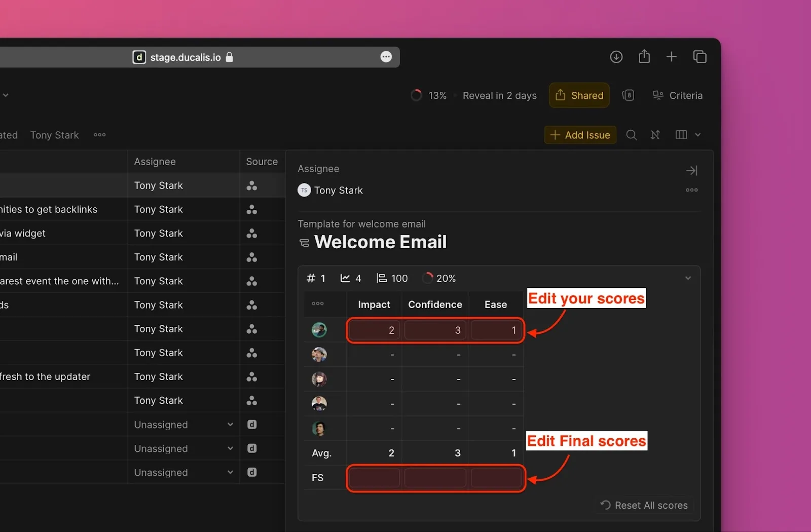Click the planning poker cards icon
Screen dimensions: 811x532
pyautogui.click(x=628, y=95)
